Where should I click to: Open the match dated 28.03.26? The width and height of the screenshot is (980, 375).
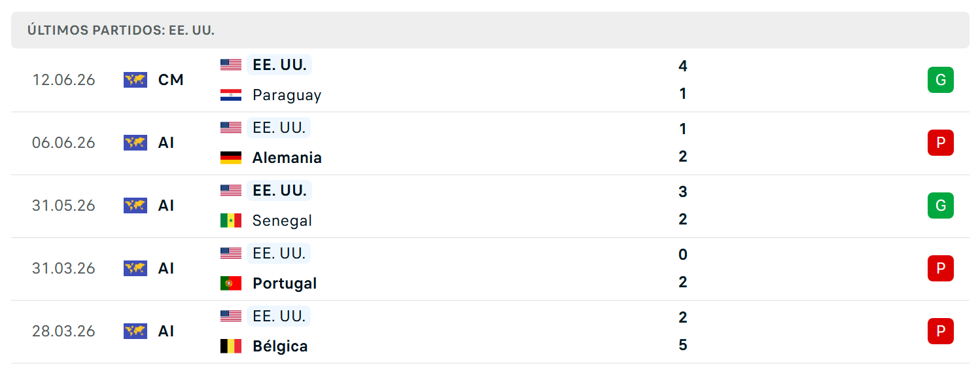coord(490,332)
